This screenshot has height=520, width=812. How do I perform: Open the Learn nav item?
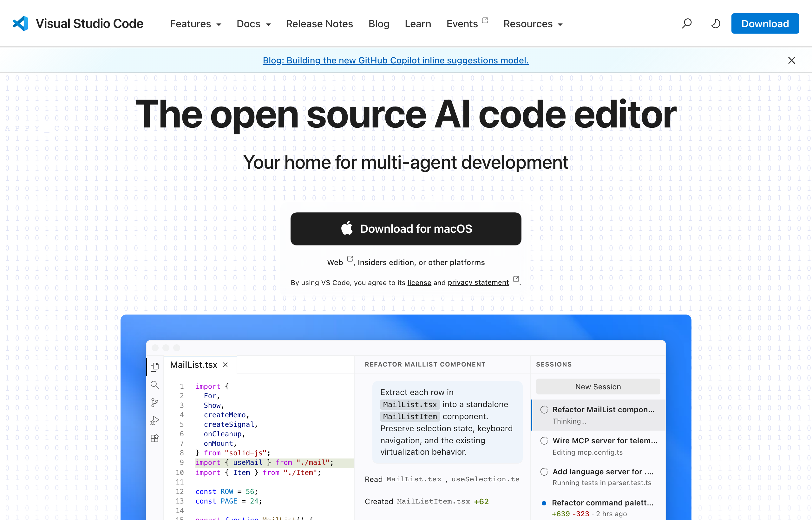[418, 24]
